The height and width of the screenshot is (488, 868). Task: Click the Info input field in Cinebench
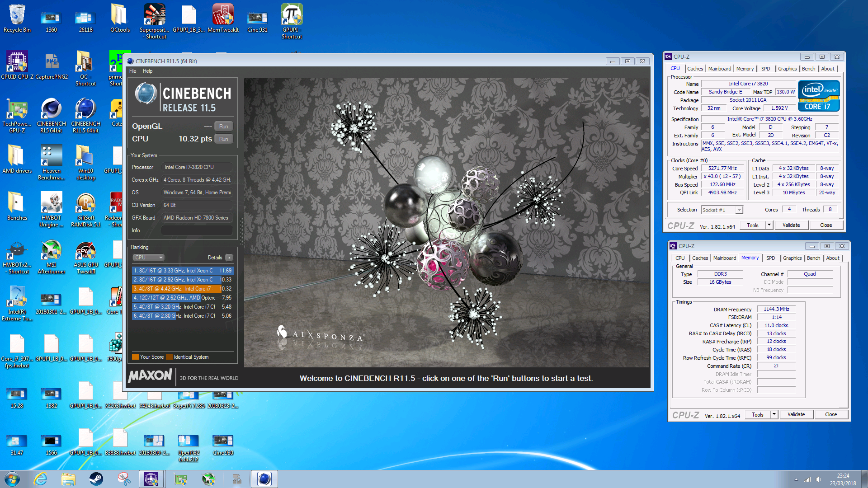197,230
